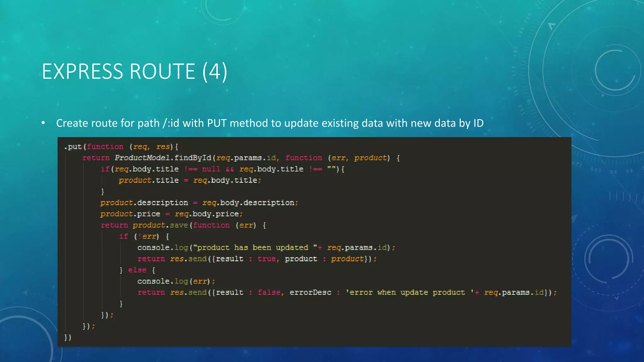Click the 'null' keyword in the if condition
Screen dimensions: 644x362
tap(211, 169)
